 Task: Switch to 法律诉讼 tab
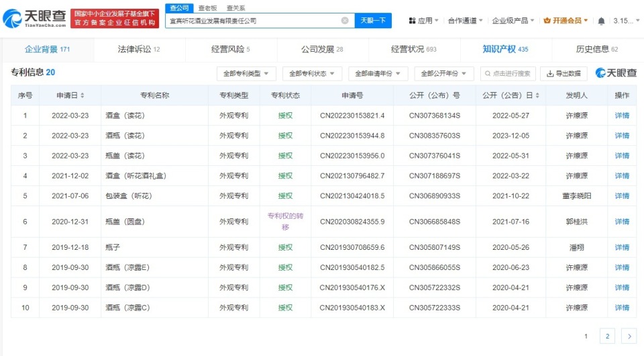(139, 49)
